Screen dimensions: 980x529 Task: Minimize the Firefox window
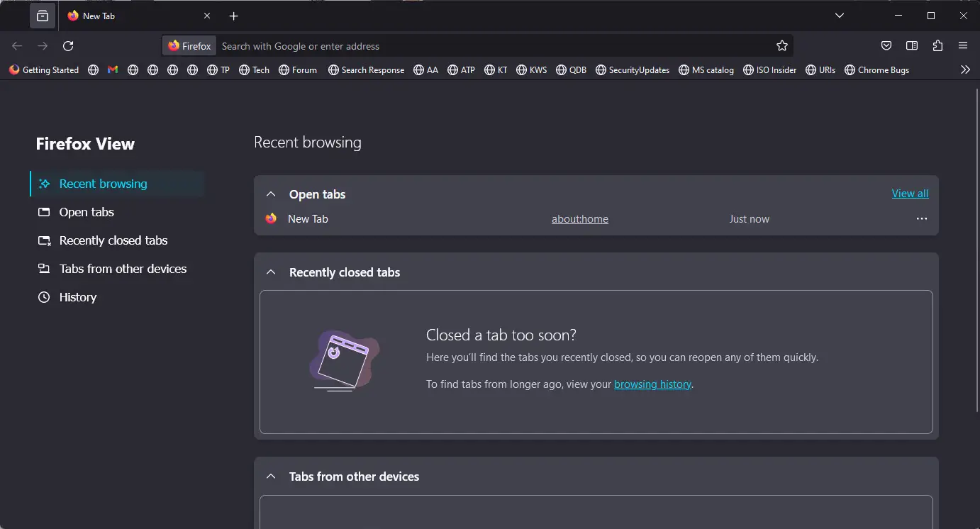[x=898, y=16]
